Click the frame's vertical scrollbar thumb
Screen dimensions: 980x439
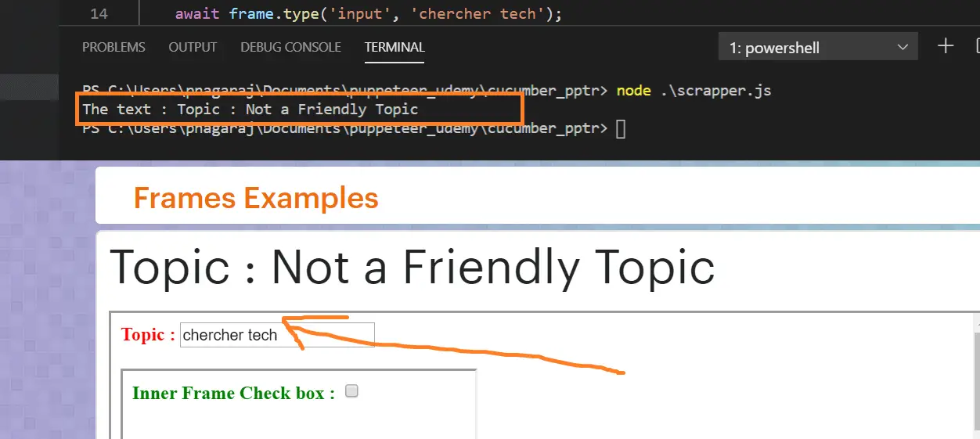(x=976, y=368)
